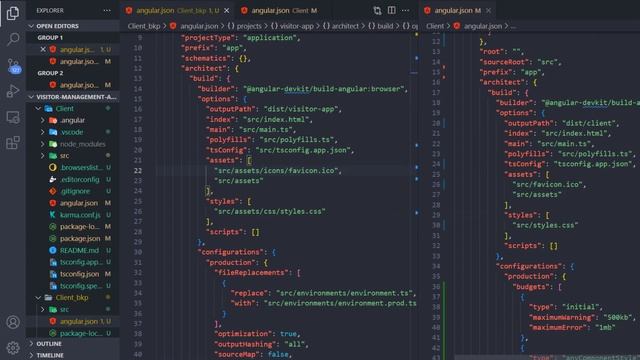The height and width of the screenshot is (360, 640).
Task: Split the editor right
Action: click(391, 11)
